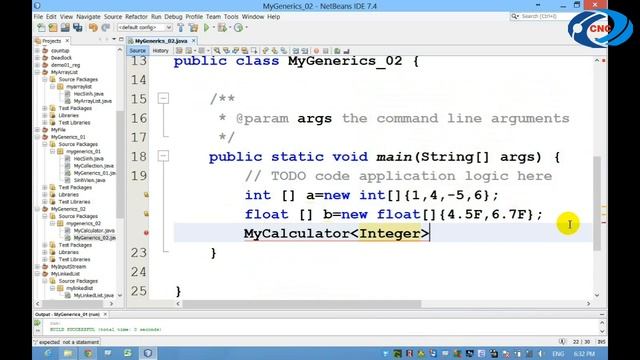Open Debug Project dropdown arrow

point(230,28)
